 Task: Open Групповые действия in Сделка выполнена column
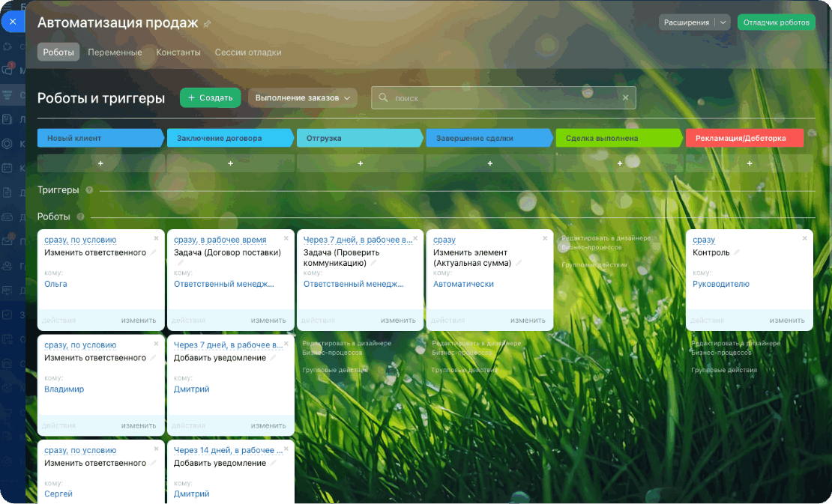[x=594, y=264]
